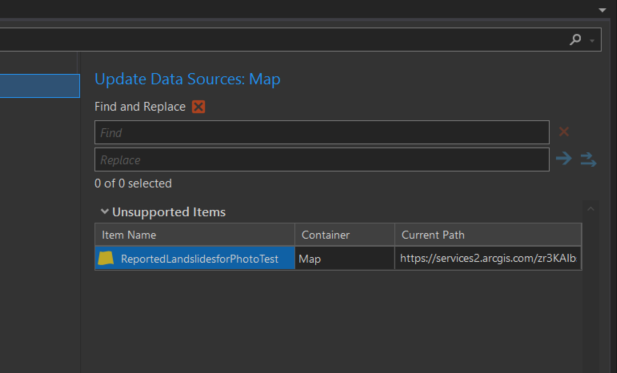Click the scroll-up arrow of the items list

(x=591, y=209)
